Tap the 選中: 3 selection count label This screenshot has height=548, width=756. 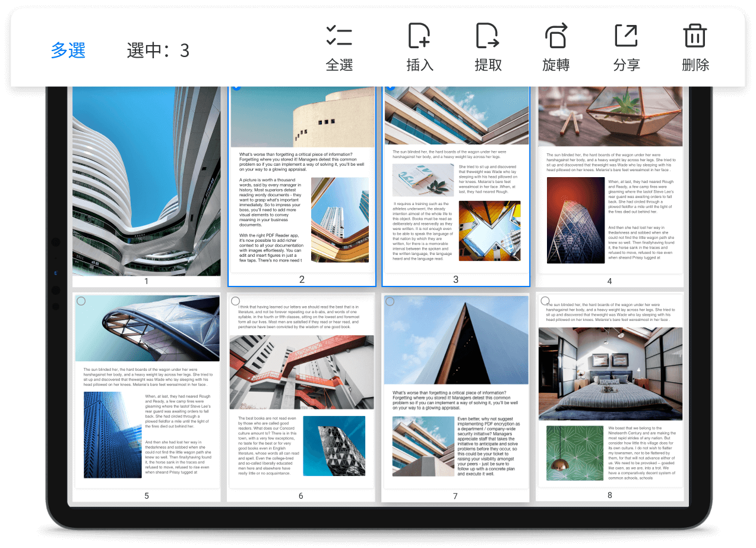click(x=158, y=51)
